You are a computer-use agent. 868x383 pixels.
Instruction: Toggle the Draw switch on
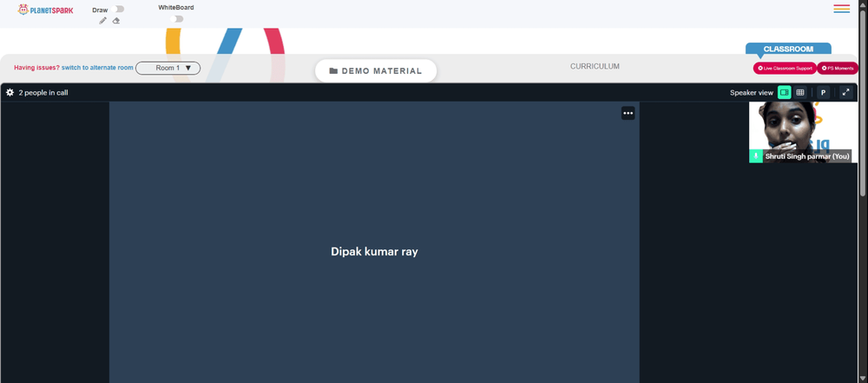[x=117, y=10]
